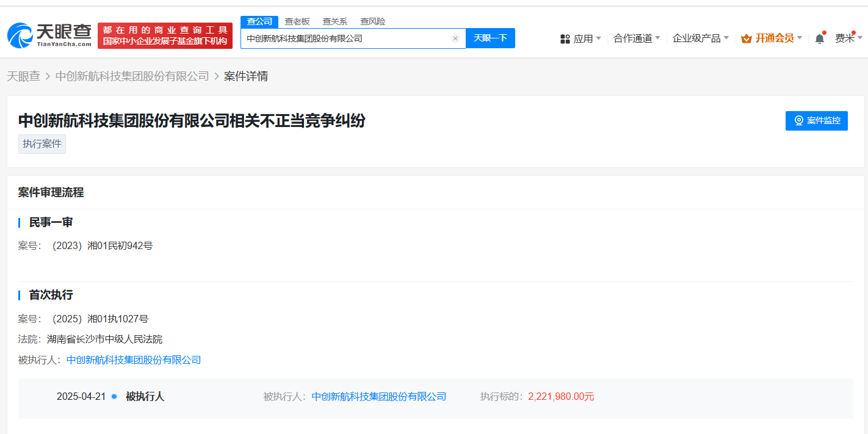Open the 费米 user account menu

[849, 38]
